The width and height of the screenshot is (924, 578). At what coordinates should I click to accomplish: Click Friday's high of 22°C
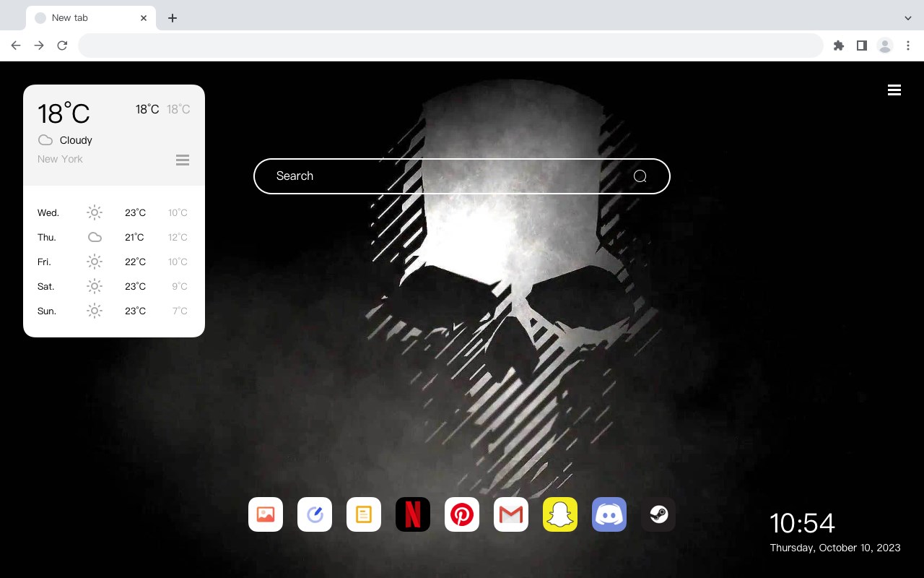coord(135,262)
